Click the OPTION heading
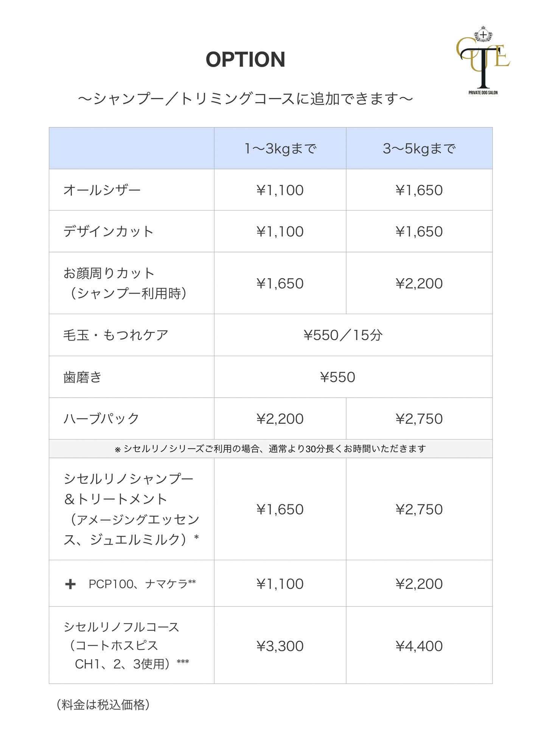 245,60
